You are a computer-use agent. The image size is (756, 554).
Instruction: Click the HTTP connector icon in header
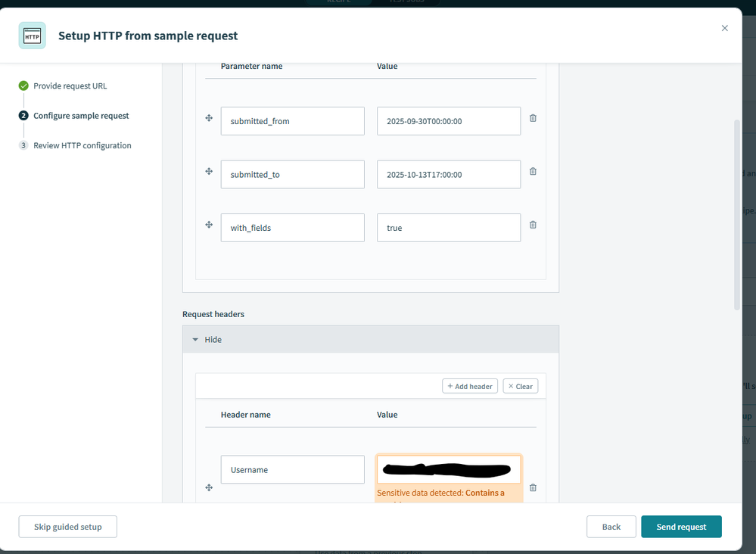point(32,36)
